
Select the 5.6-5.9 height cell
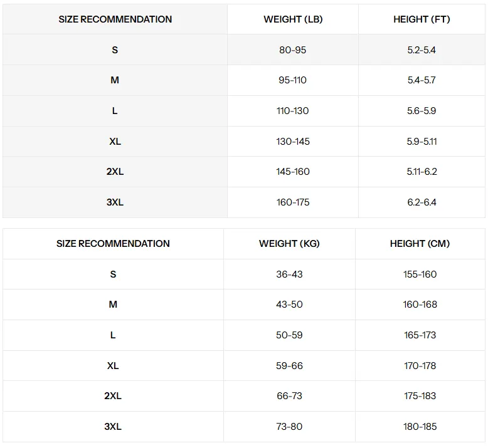pyautogui.click(x=422, y=111)
